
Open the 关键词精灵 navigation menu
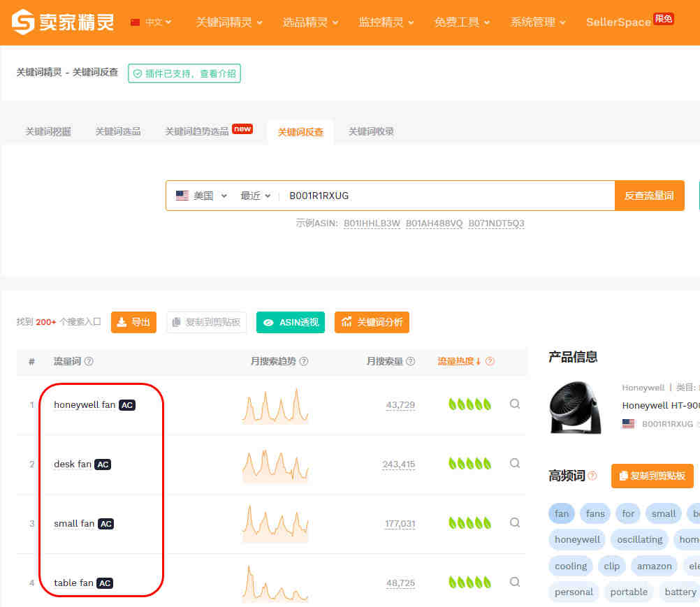(229, 22)
